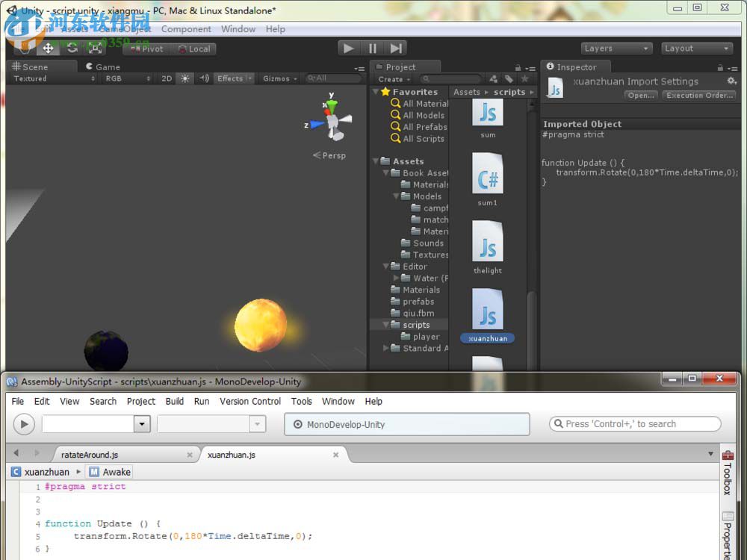Screen dimensions: 747x560
Task: Click Assets in the Project breadcrumb
Action: (x=466, y=92)
